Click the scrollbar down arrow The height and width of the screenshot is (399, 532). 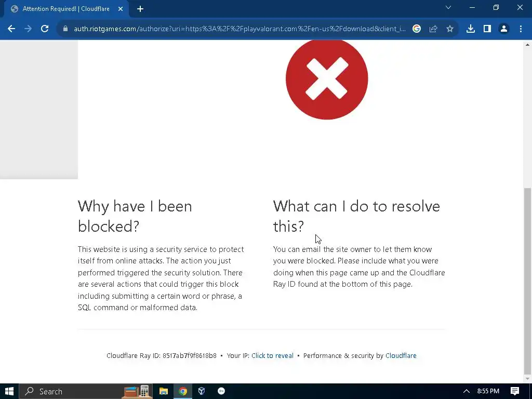(x=528, y=379)
